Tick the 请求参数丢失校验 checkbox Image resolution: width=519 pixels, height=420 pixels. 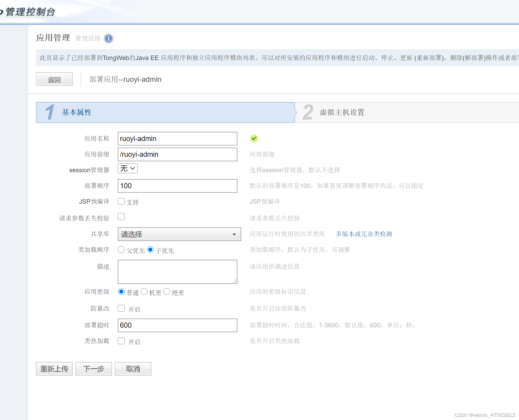point(121,217)
